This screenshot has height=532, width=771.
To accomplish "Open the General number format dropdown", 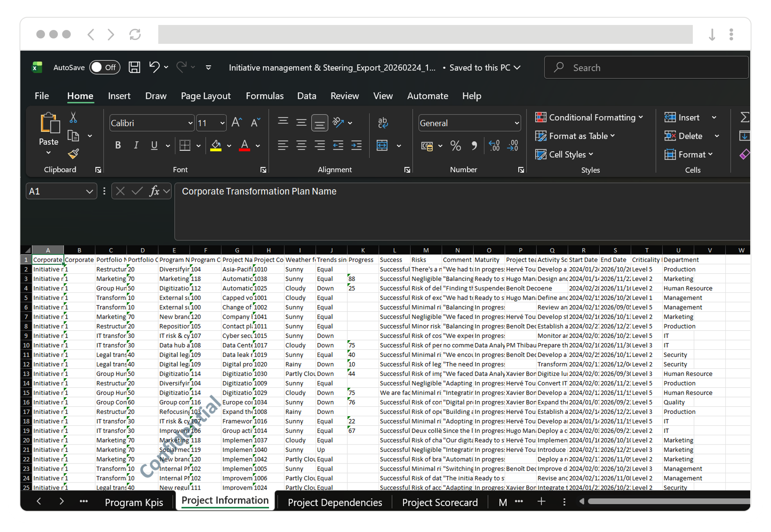I will tap(516, 123).
